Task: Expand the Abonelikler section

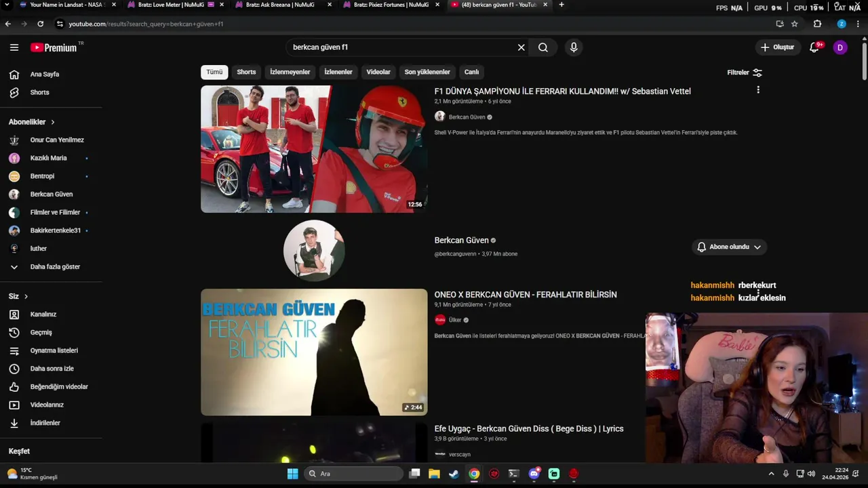Action: 32,122
